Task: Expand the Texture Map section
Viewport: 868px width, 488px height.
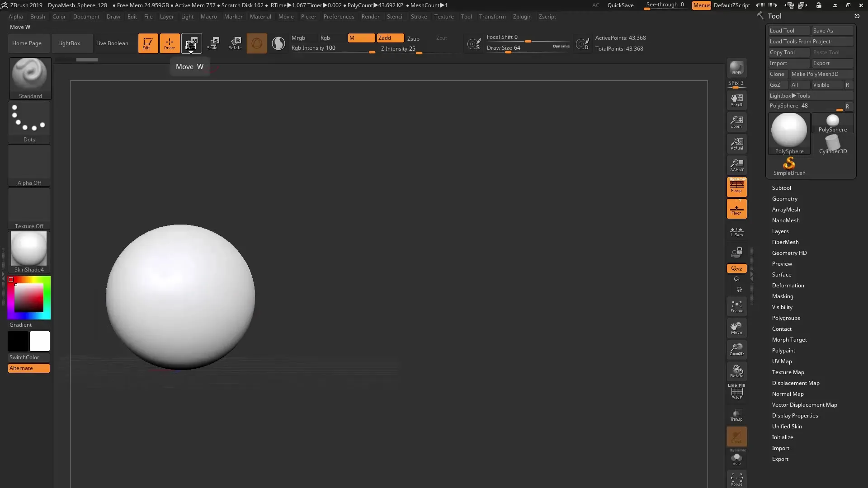Action: point(788,372)
